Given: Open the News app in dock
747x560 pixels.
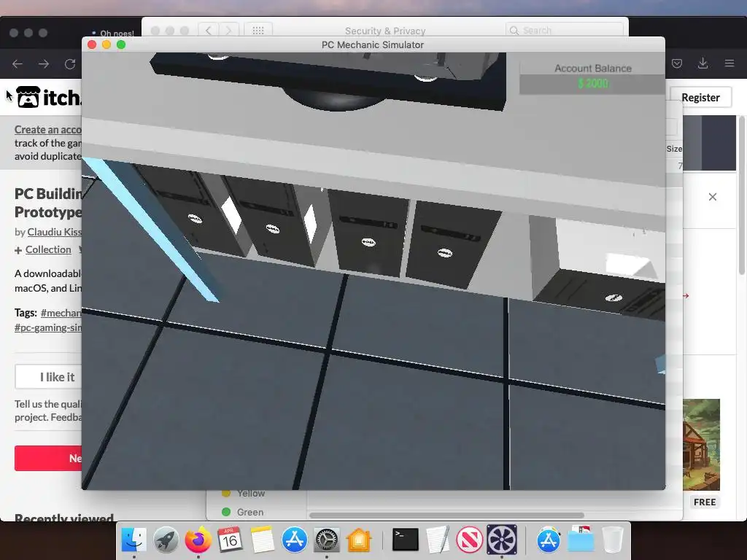Looking at the screenshot, I should point(469,540).
